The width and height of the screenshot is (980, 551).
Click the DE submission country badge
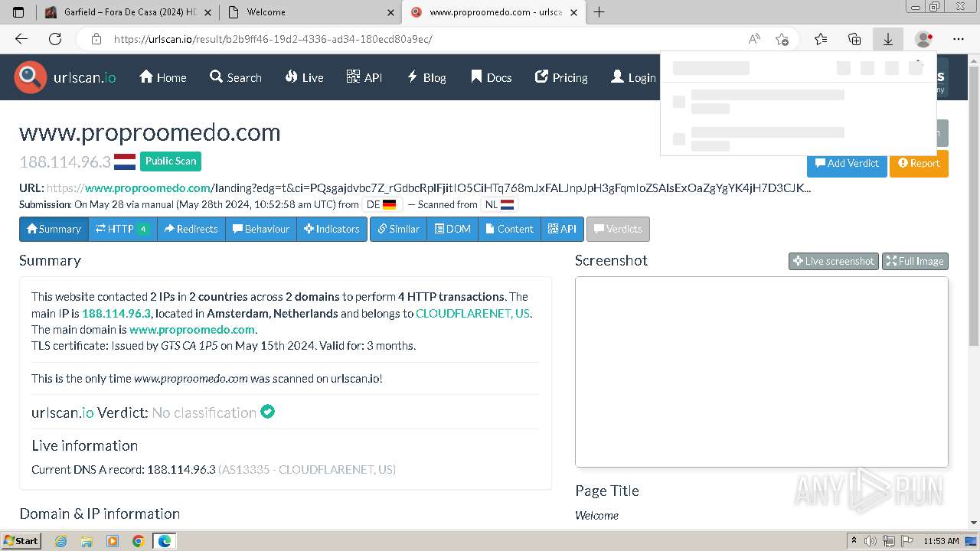click(x=381, y=205)
